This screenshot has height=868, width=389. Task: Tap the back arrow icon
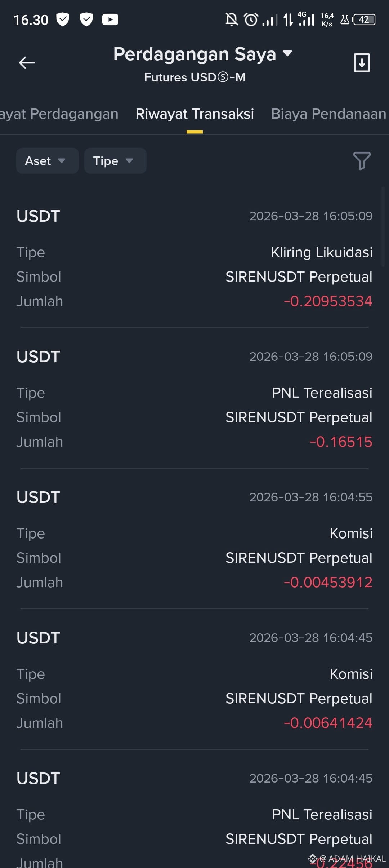pyautogui.click(x=27, y=63)
